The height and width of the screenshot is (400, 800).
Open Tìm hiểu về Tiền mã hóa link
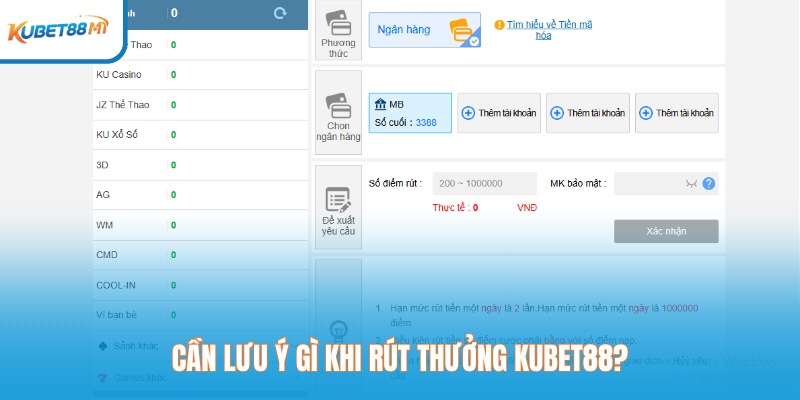pos(549,30)
